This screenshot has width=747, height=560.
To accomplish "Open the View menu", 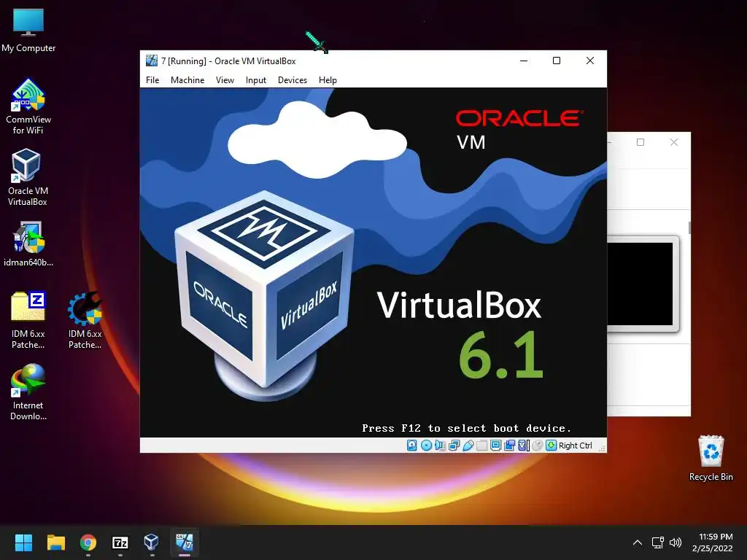I will 225,80.
